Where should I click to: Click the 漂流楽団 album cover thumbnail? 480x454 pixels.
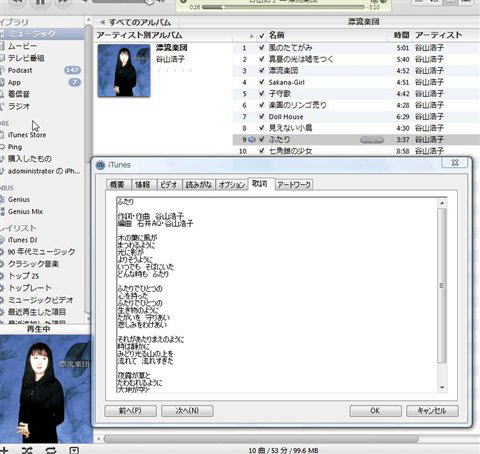point(124,71)
